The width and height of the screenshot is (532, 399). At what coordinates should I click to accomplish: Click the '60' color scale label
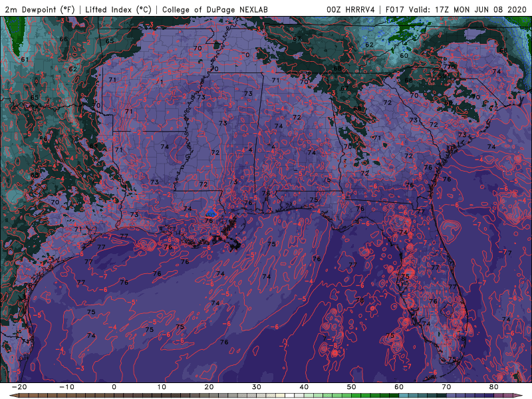pyautogui.click(x=399, y=387)
